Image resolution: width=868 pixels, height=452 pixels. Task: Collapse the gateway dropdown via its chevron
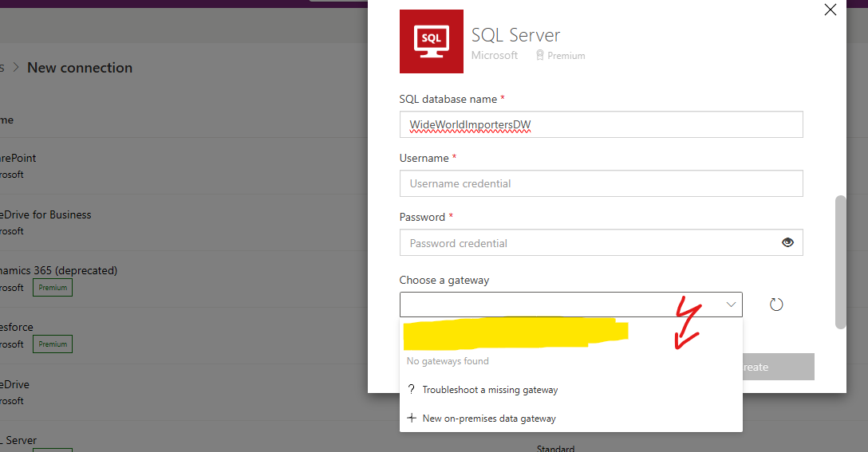731,305
